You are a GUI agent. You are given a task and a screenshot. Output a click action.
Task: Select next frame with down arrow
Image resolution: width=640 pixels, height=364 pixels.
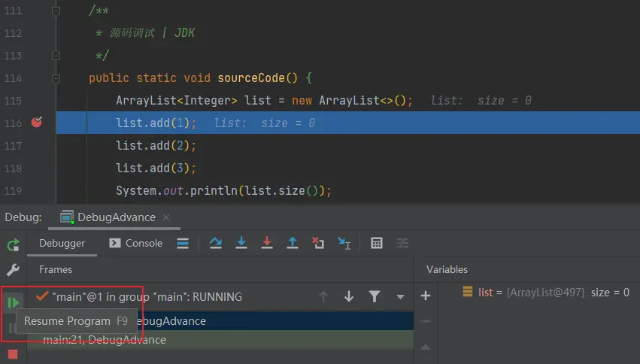click(348, 296)
